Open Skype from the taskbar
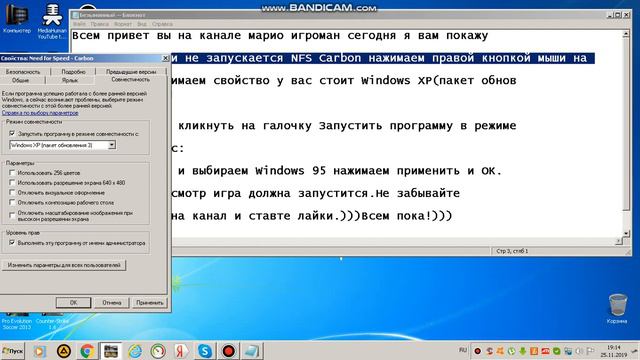 pos(205,351)
